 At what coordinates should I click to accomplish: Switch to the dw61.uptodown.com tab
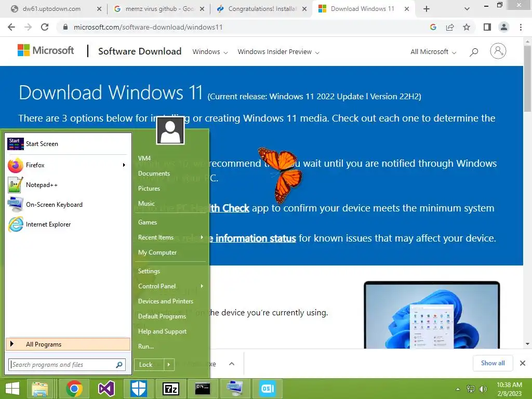coord(56,9)
